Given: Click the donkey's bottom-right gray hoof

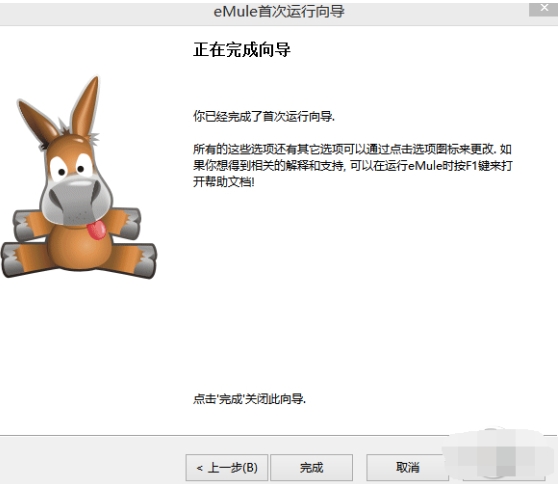Looking at the screenshot, I should pos(143,261).
